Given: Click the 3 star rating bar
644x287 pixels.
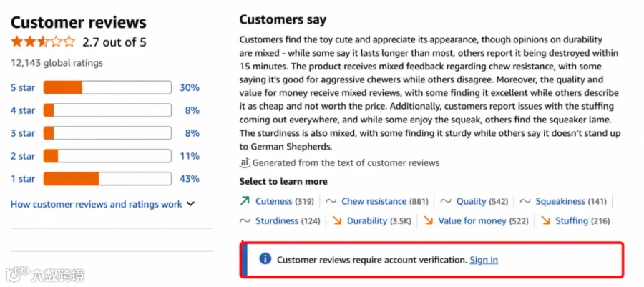Looking at the screenshot, I should 107,133.
